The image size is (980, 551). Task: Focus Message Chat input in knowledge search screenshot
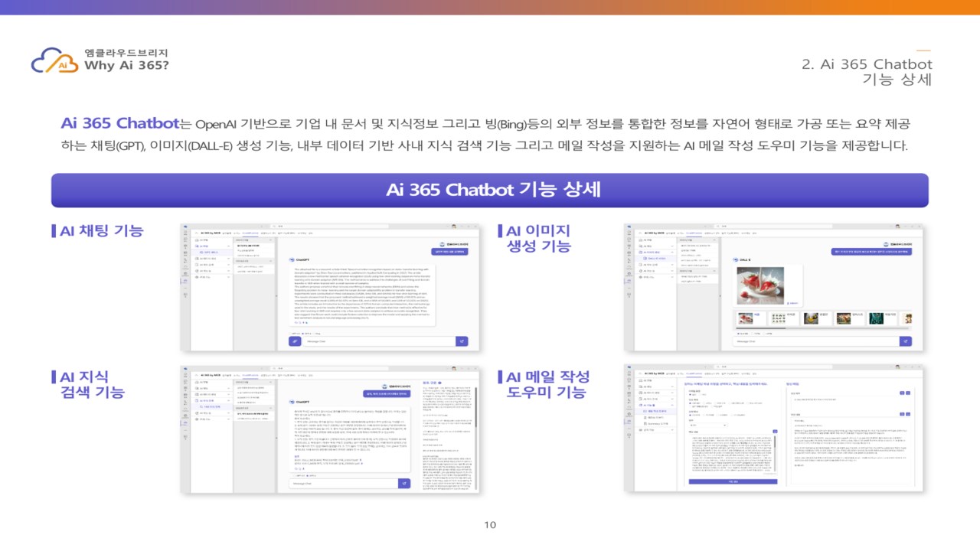coord(344,484)
